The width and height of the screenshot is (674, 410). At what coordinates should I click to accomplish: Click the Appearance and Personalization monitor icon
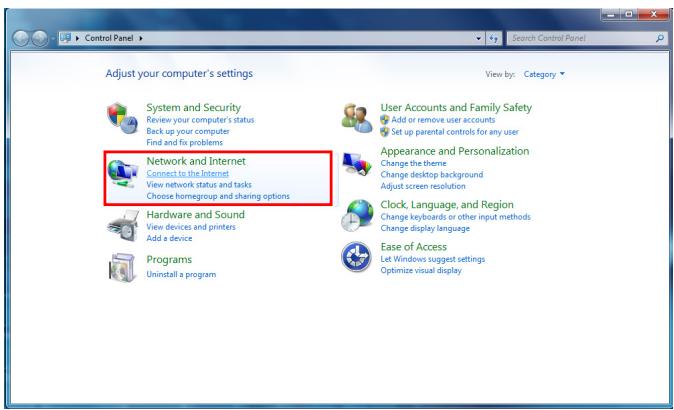[x=357, y=164]
